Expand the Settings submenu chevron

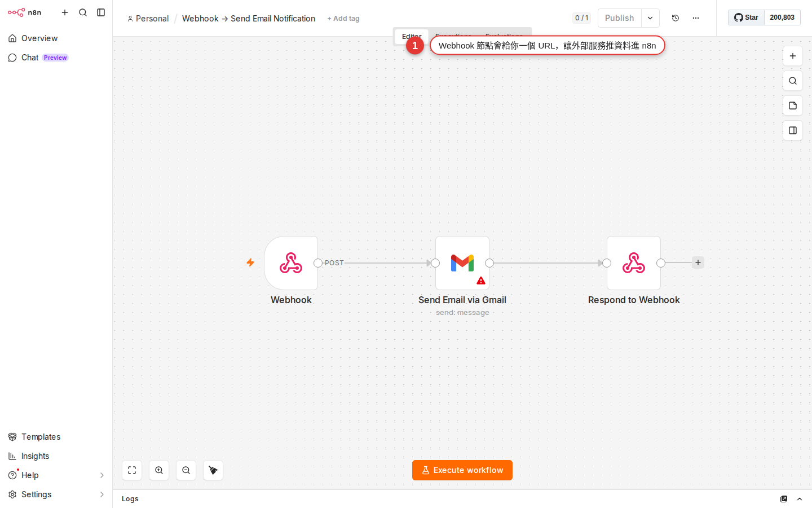(102, 494)
